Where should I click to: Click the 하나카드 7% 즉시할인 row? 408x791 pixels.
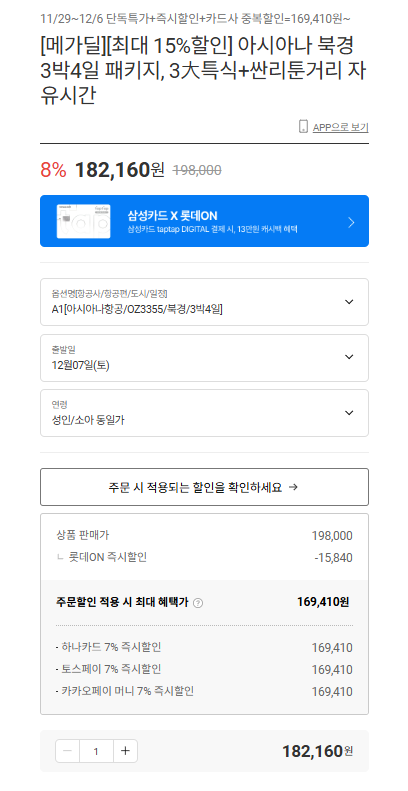[204, 647]
